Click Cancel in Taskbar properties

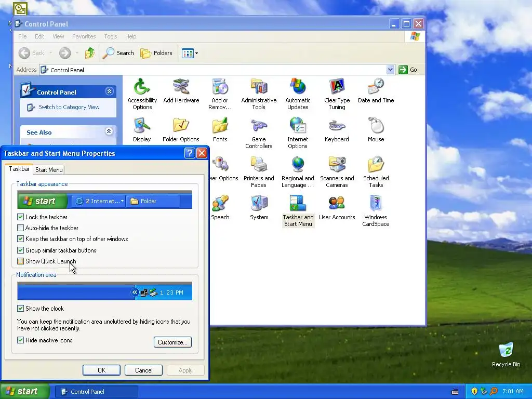click(143, 370)
